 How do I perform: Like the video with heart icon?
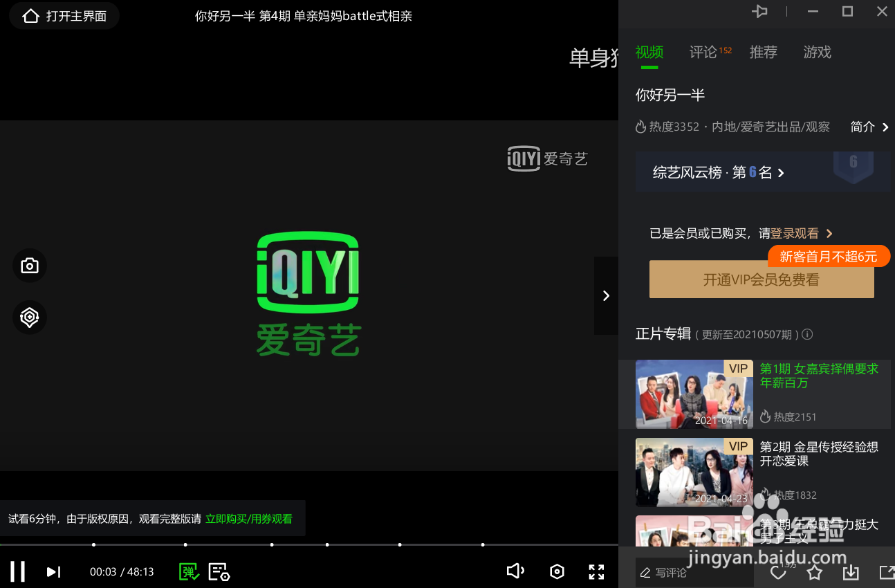[778, 573]
